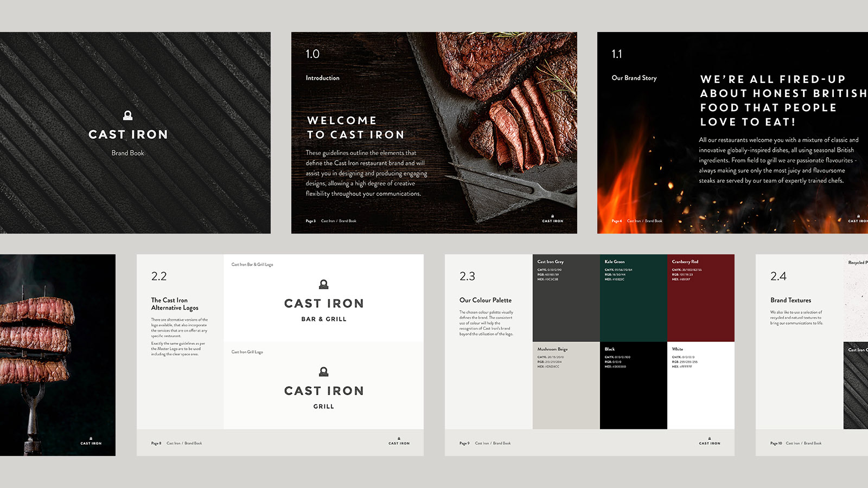This screenshot has height=488, width=868.
Task: Click the 'Page 10' footer label
Action: tap(776, 444)
